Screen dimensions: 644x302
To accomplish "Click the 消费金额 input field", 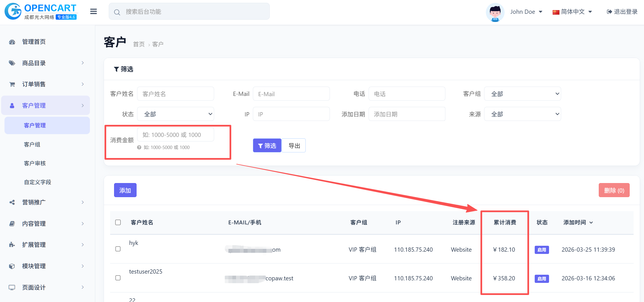I will (175, 135).
